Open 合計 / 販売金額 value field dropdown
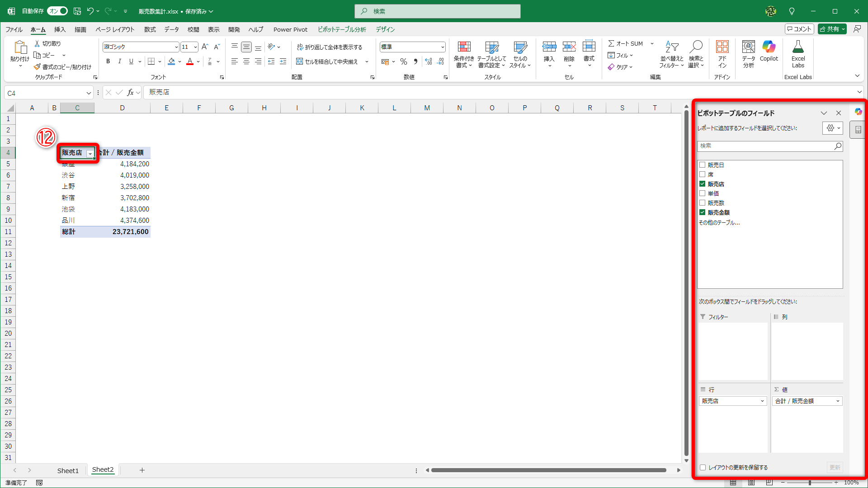Image resolution: width=868 pixels, height=488 pixels. 838,401
